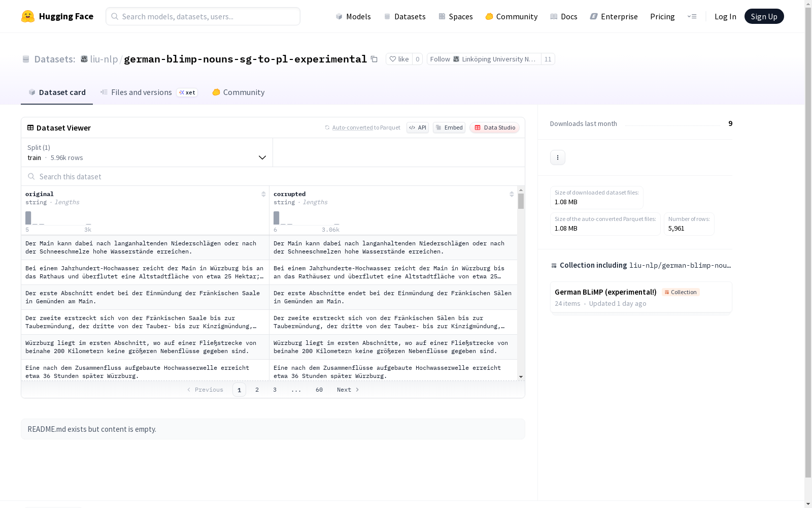
Task: Open the Docs navigation link
Action: (x=563, y=16)
